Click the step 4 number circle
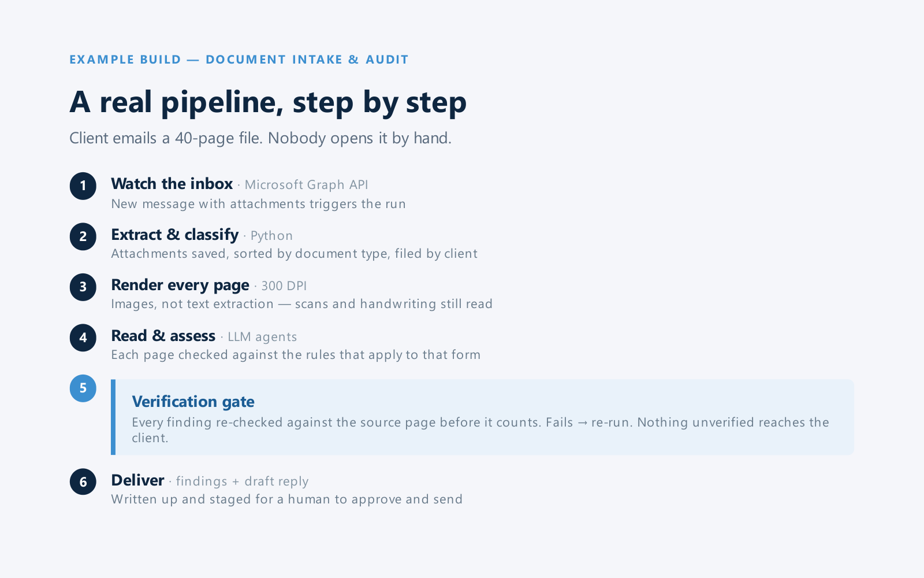Viewport: 924px width, 578px height. coord(83,338)
